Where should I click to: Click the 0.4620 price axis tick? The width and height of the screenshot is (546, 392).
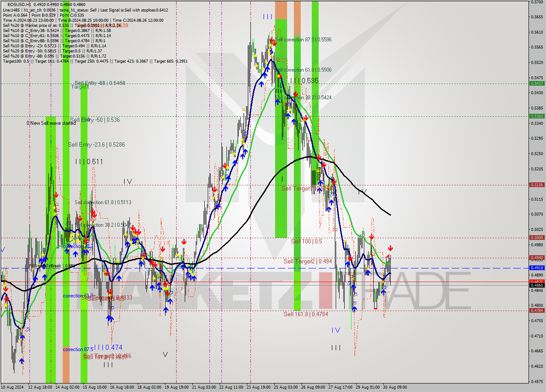click(x=537, y=366)
